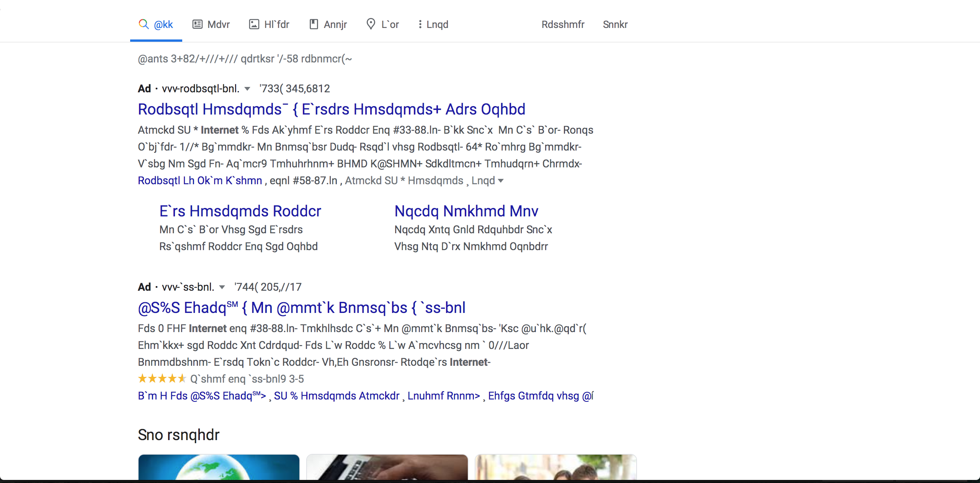980x483 pixels.
Task: Click the Atmckd SU * Hmsdqmds link
Action: 404,180
